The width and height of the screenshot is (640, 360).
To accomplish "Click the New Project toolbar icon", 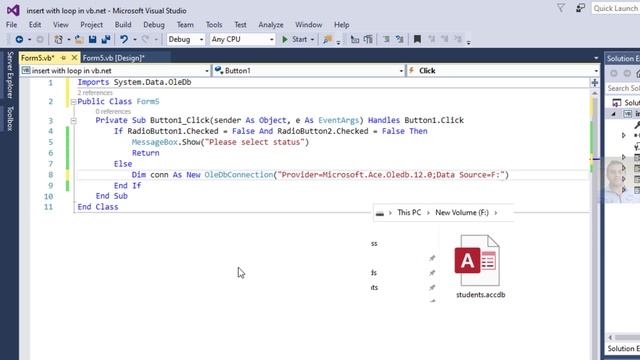I will tap(58, 39).
